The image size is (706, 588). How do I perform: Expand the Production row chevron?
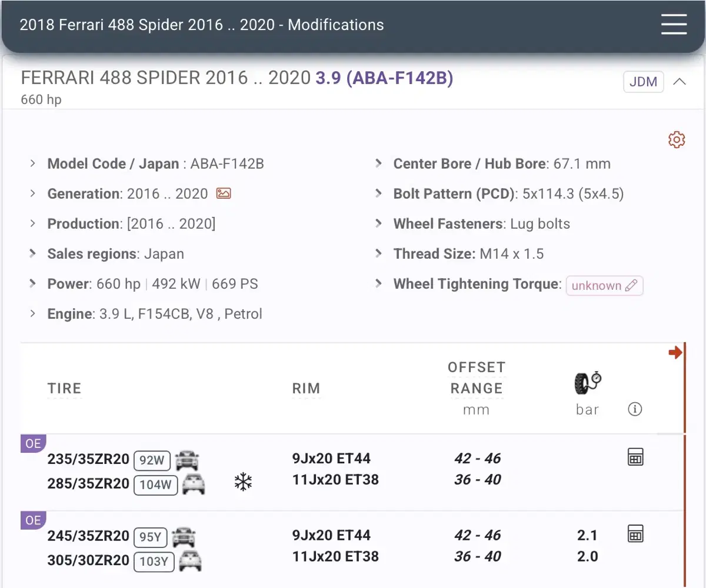pyautogui.click(x=33, y=223)
